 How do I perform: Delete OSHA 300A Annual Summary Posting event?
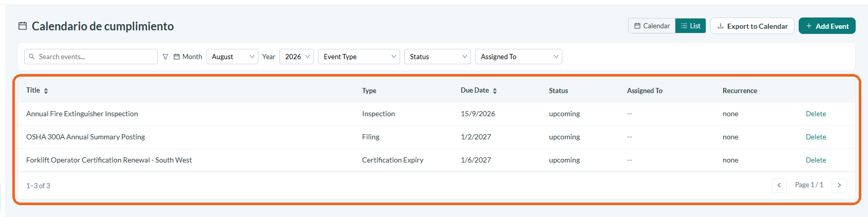pyautogui.click(x=816, y=137)
